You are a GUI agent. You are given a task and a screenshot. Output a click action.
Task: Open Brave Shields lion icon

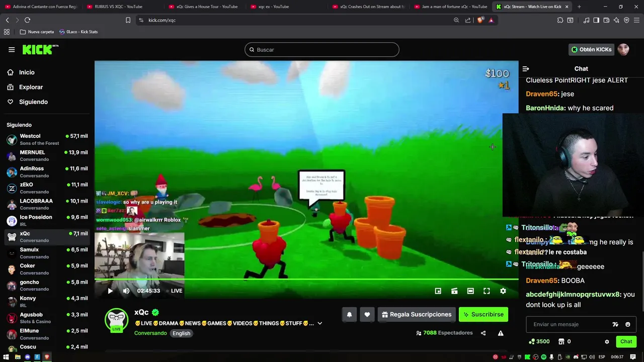point(480,20)
